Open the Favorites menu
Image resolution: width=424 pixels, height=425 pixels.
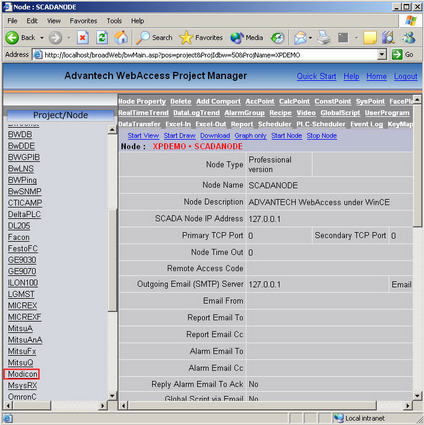(x=83, y=21)
